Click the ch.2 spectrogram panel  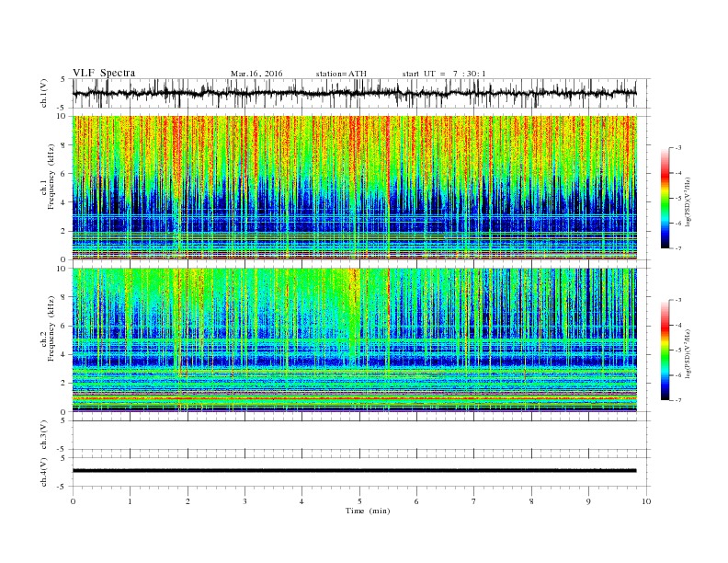(x=355, y=340)
